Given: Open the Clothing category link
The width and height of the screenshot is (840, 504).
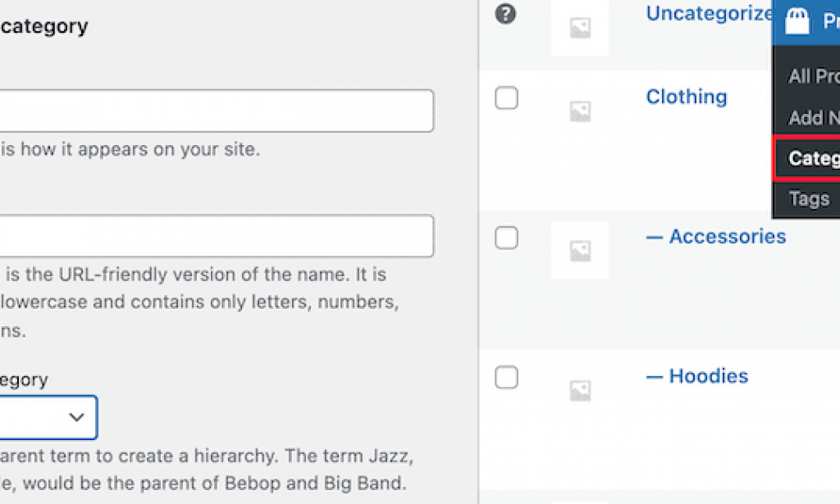Looking at the screenshot, I should click(687, 97).
